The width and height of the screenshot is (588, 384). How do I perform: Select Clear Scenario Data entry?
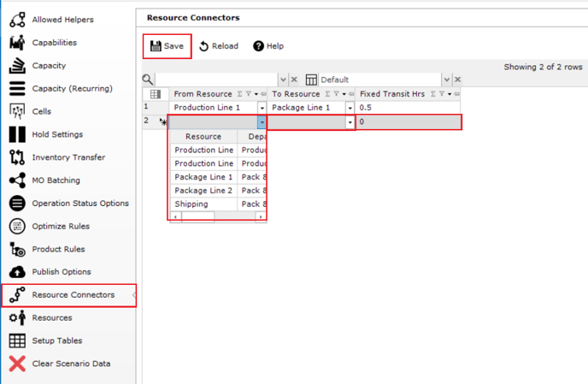point(71,363)
